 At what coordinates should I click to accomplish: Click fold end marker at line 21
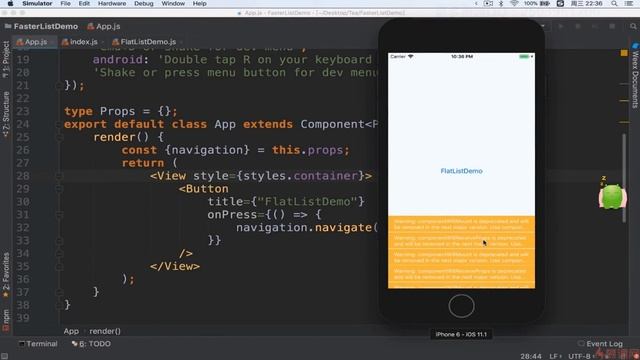(x=59, y=85)
